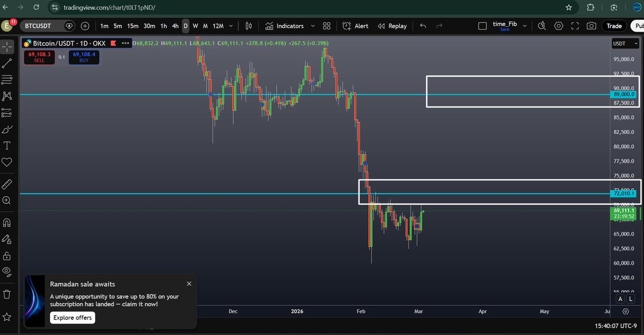Select the 89,000.0 price label
This screenshot has width=644, height=335.
point(624,94)
